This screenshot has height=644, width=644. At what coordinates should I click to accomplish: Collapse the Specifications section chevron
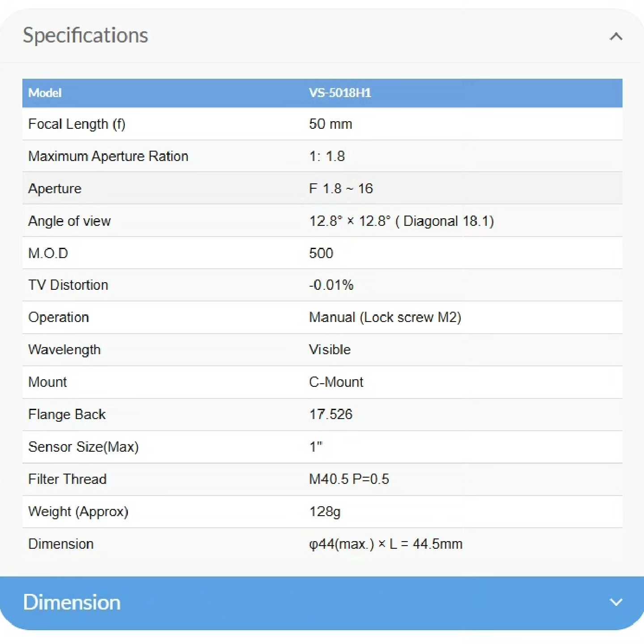click(616, 36)
